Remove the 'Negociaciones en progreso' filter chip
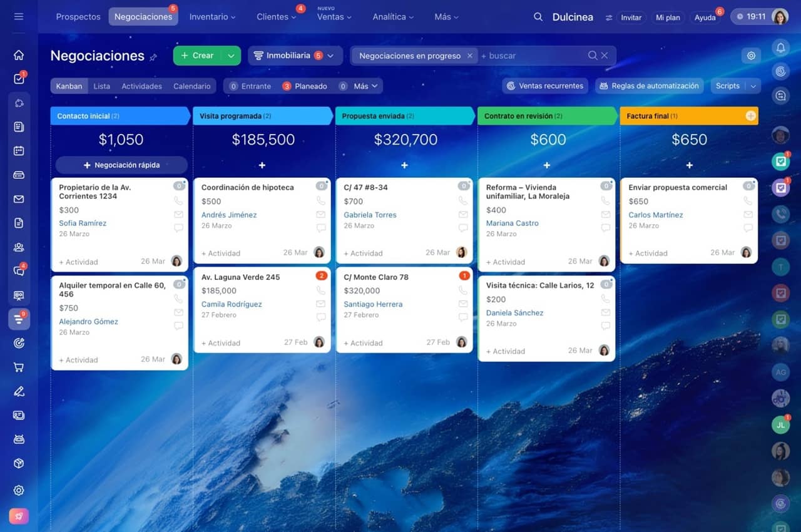The image size is (801, 532). point(469,56)
